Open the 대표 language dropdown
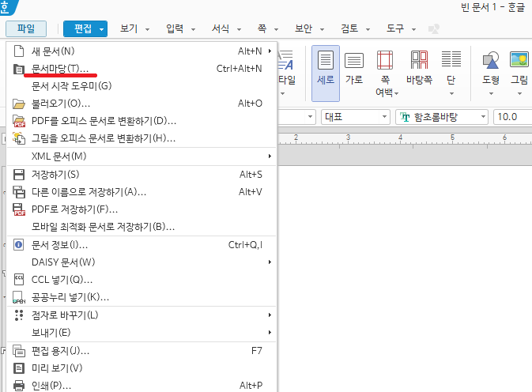532x392 pixels. pos(355,117)
